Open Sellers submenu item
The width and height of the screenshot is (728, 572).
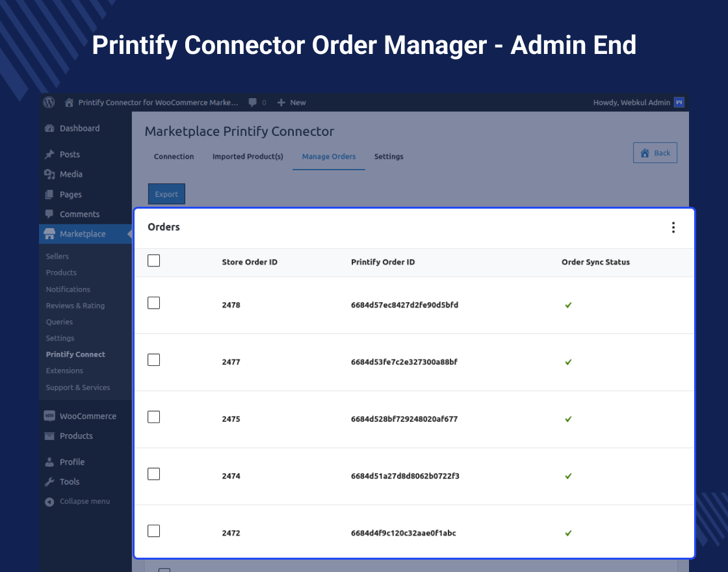pos(57,256)
